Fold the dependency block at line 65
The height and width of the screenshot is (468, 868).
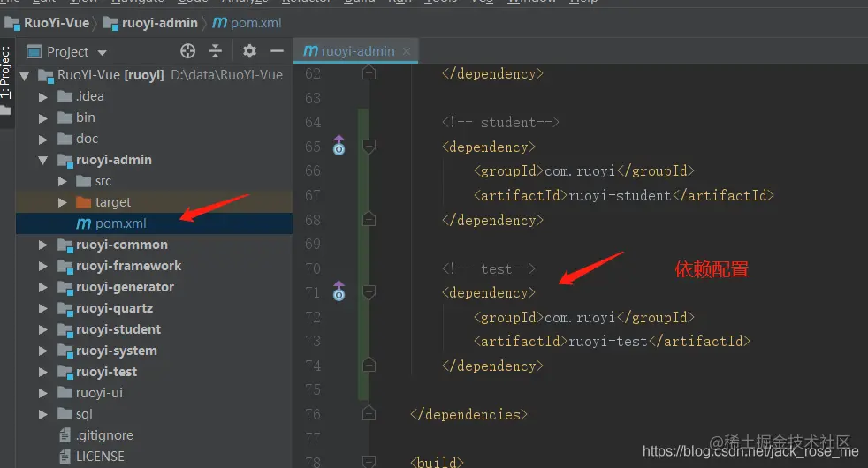369,147
